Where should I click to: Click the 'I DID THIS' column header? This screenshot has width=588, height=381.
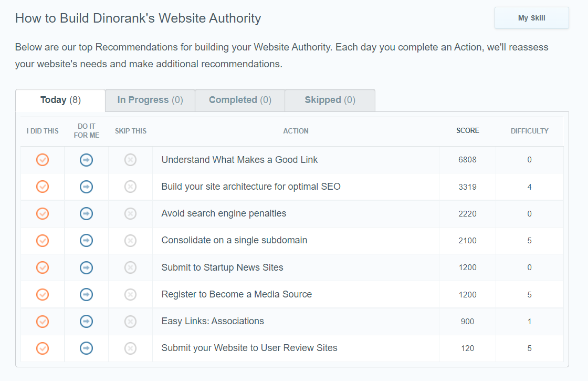pyautogui.click(x=43, y=131)
